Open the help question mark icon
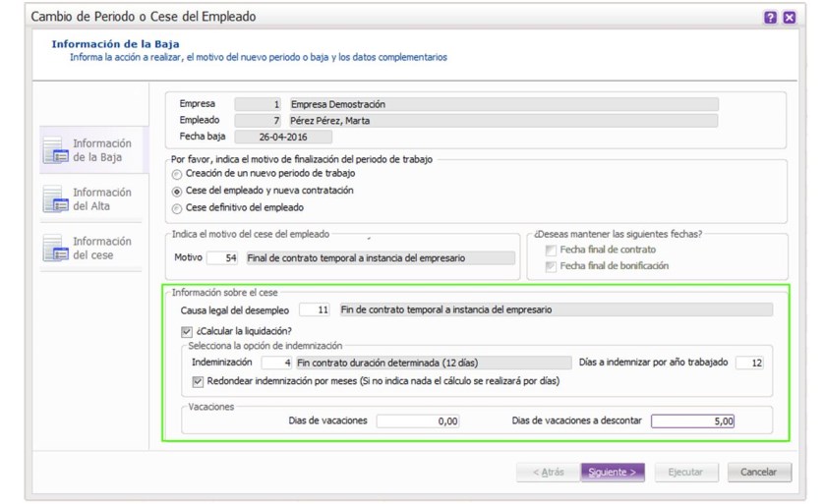Image resolution: width=824 pixels, height=504 pixels. pyautogui.click(x=770, y=18)
